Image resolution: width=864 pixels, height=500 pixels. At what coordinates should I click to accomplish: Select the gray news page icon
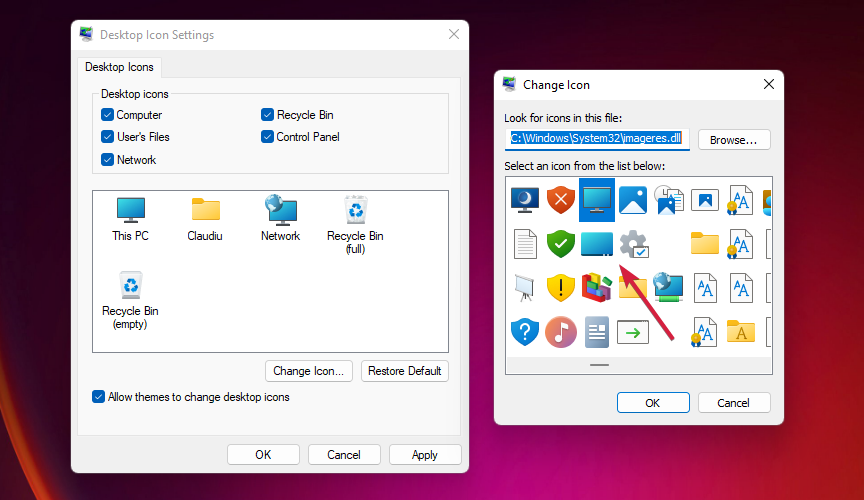coord(597,332)
